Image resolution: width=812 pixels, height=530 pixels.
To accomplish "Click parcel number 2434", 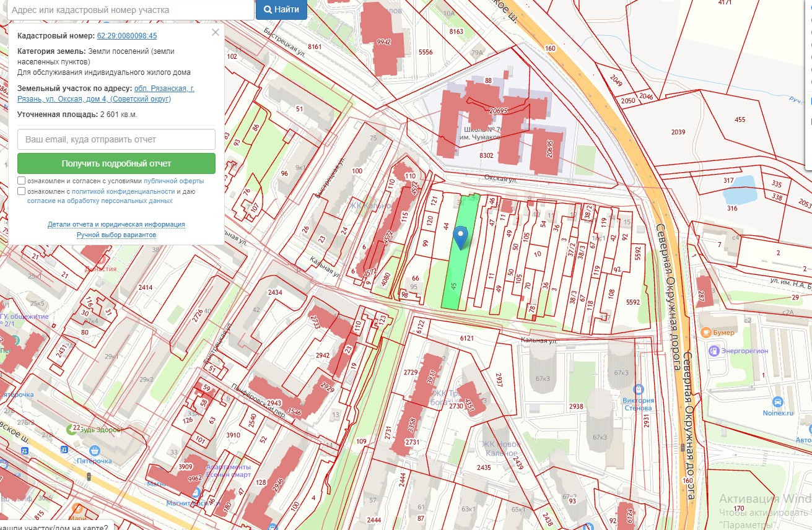I will click(x=275, y=292).
